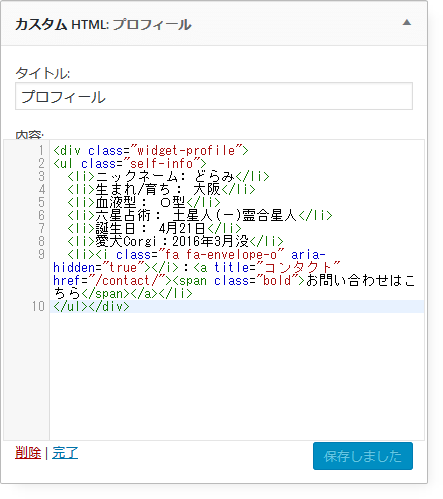The height and width of the screenshot is (499, 443).
Task: Click code line 2 ul self-info
Action: point(130,164)
